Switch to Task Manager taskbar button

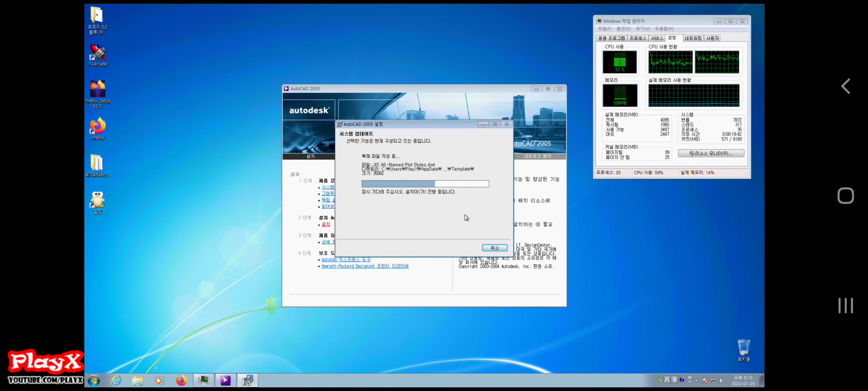203,380
